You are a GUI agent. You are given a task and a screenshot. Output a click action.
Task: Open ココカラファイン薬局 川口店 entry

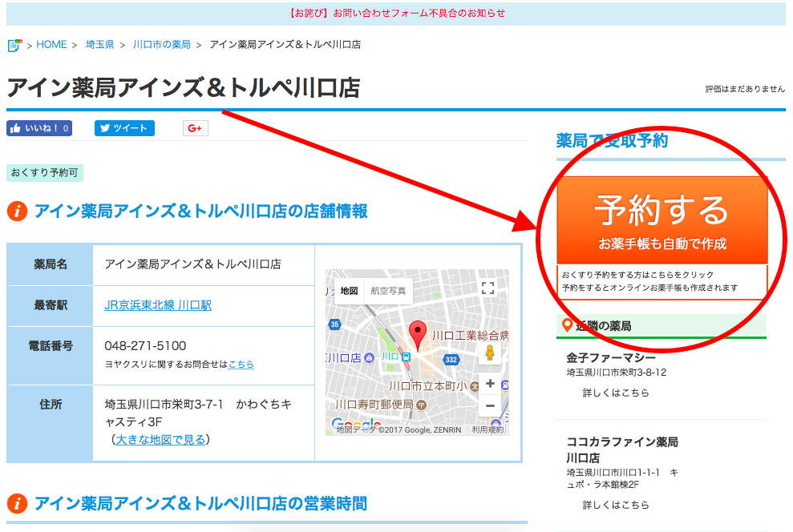(x=622, y=449)
